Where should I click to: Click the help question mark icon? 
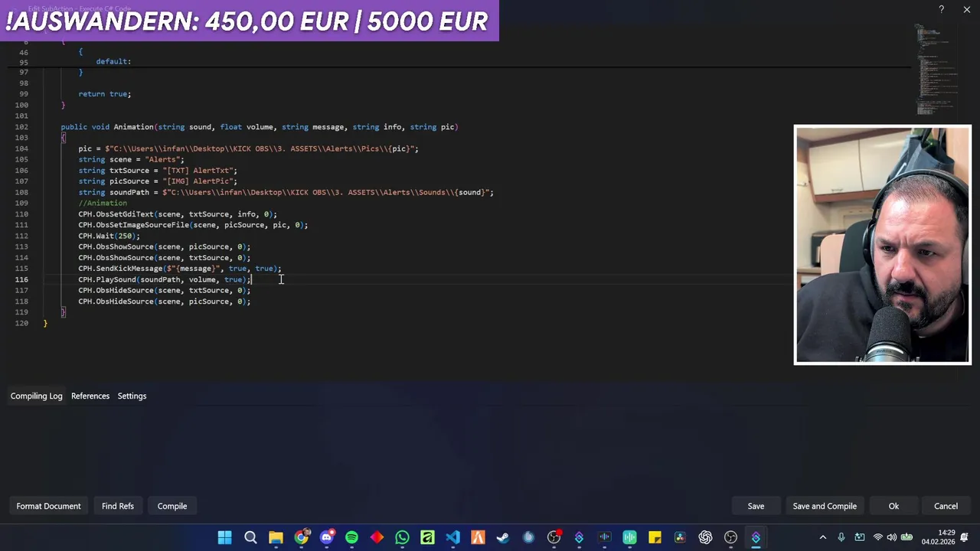click(941, 9)
